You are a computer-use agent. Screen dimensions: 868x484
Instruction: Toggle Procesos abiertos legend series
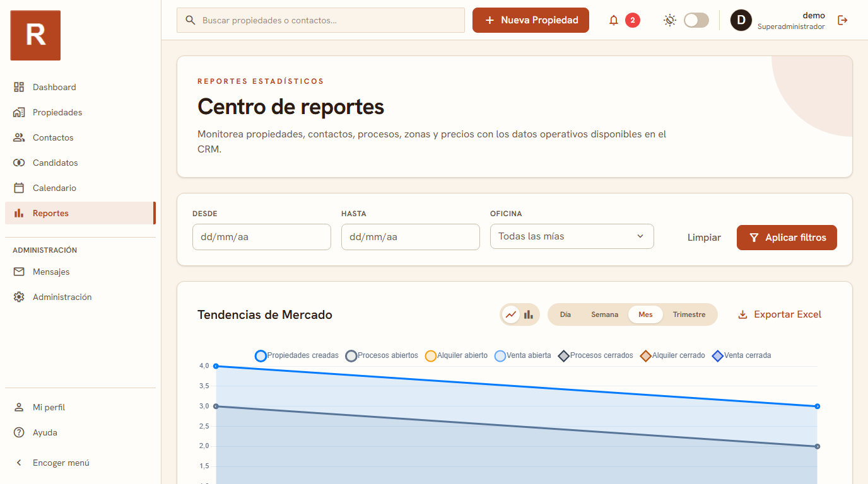pyautogui.click(x=382, y=355)
